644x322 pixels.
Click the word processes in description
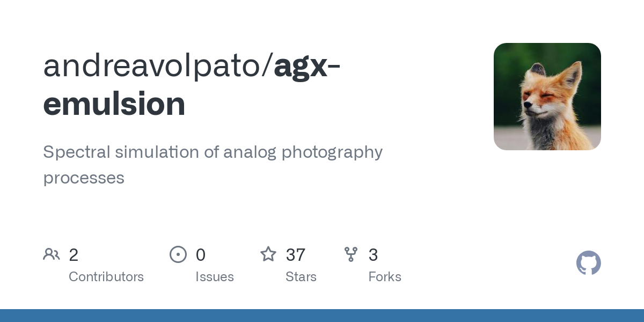(x=84, y=178)
